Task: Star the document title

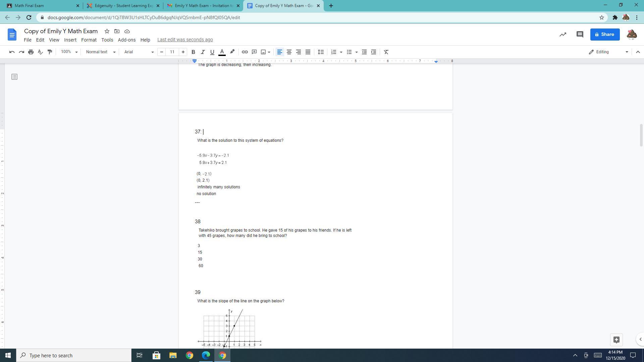Action: (x=107, y=31)
